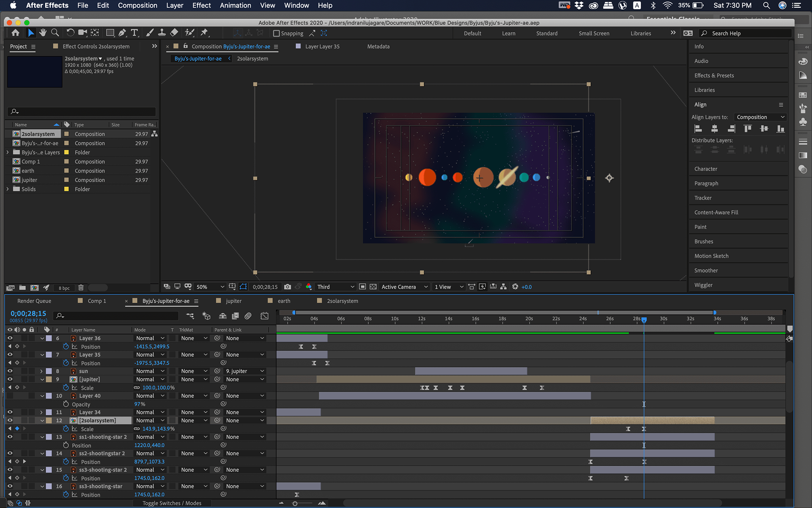Open the Animation menu
This screenshot has height=508, width=812.
tap(235, 6)
